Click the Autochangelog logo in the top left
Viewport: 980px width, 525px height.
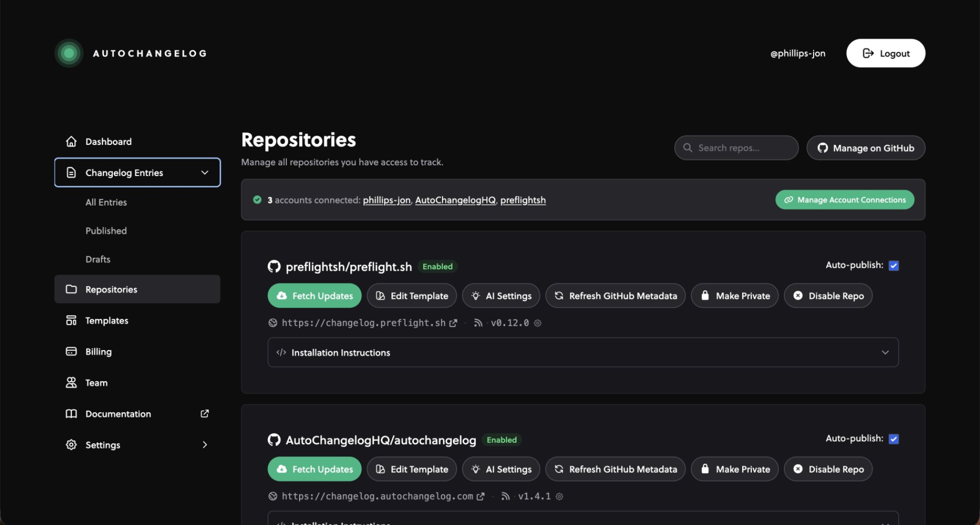[68, 53]
